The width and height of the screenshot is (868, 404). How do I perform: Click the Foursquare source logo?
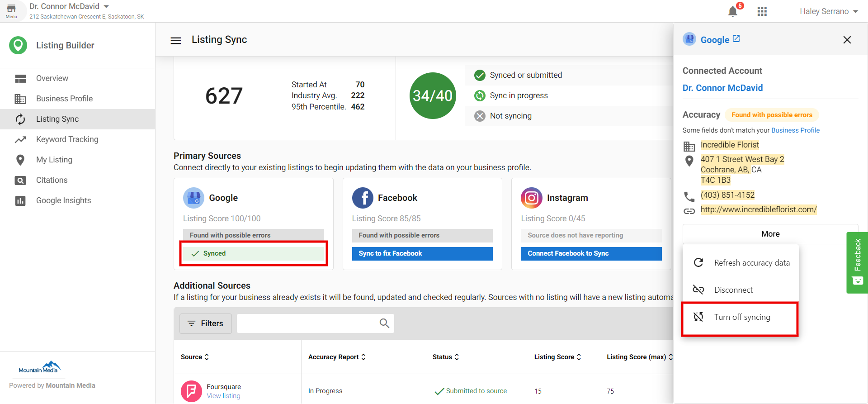pyautogui.click(x=191, y=391)
